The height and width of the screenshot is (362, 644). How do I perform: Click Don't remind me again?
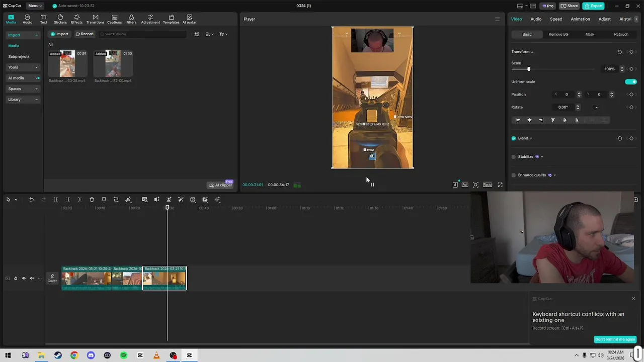[615, 339]
